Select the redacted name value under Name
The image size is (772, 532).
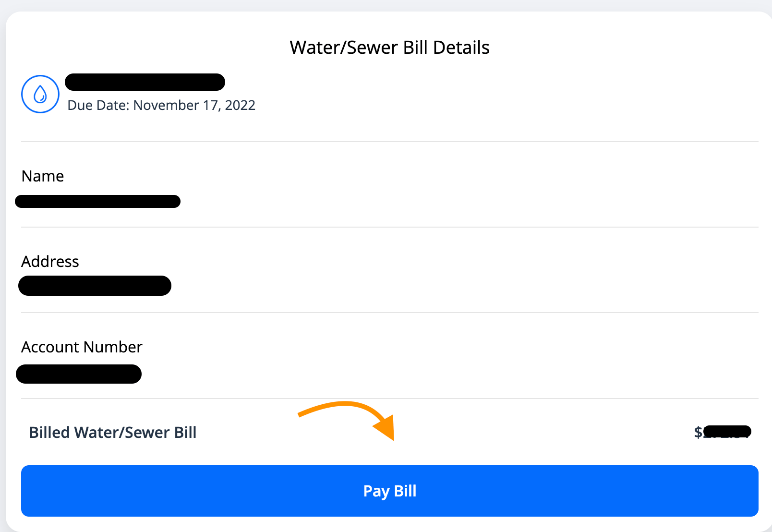tap(97, 201)
